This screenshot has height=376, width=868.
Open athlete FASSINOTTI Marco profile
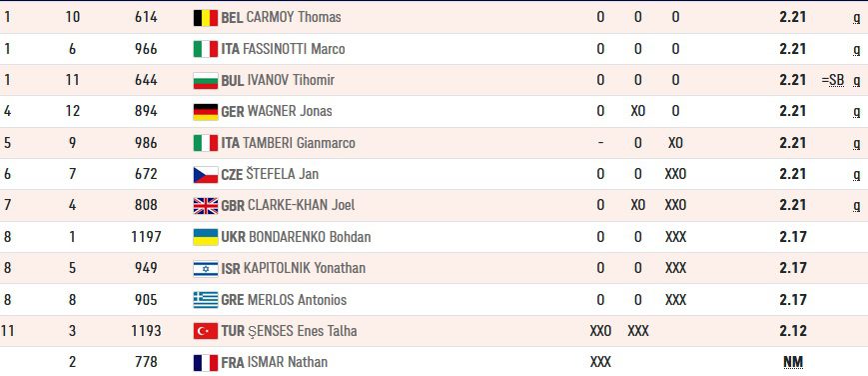294,49
